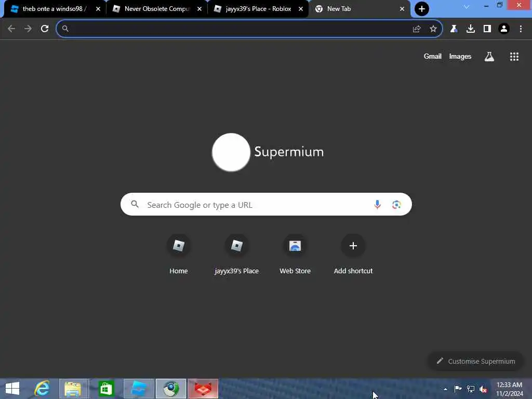Viewport: 532px width, 399px height.
Task: Open the Images link
Action: (460, 56)
